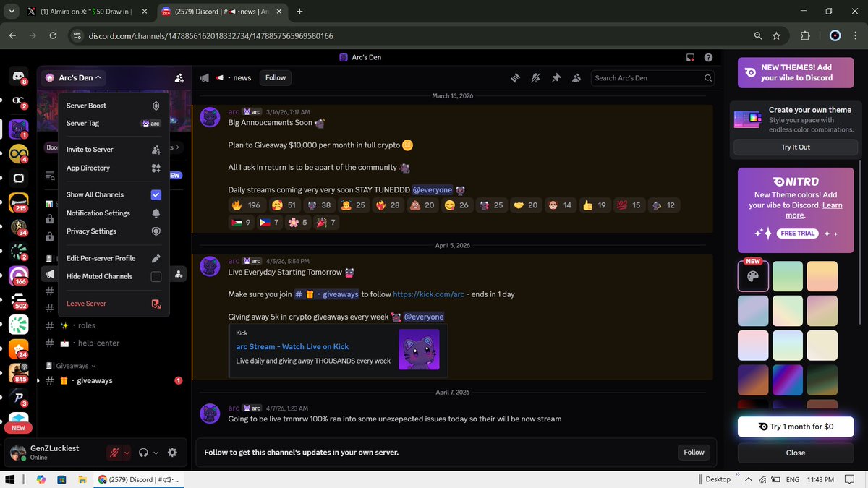Enable Hide Muted Channels checkbox
Viewport: 868px width, 488px height.
point(156,277)
